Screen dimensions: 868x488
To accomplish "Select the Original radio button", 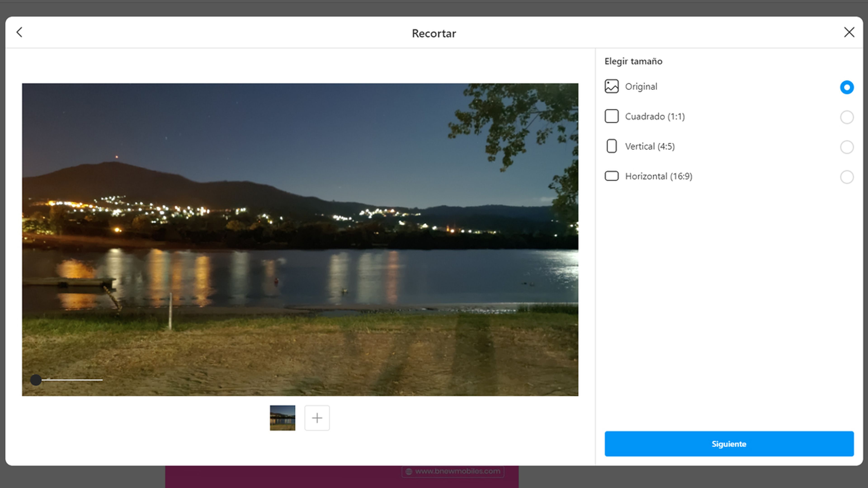I will coord(847,87).
